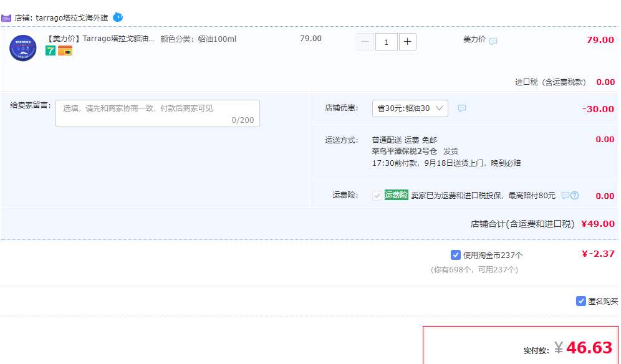
Task: Click the Tmall store icon beside 店铺
Action: click(6, 18)
